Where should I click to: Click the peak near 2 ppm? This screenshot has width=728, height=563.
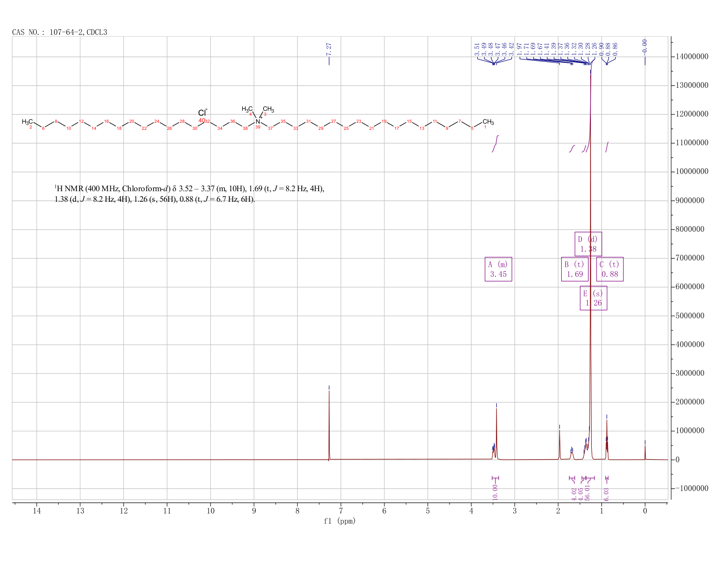[x=559, y=444]
